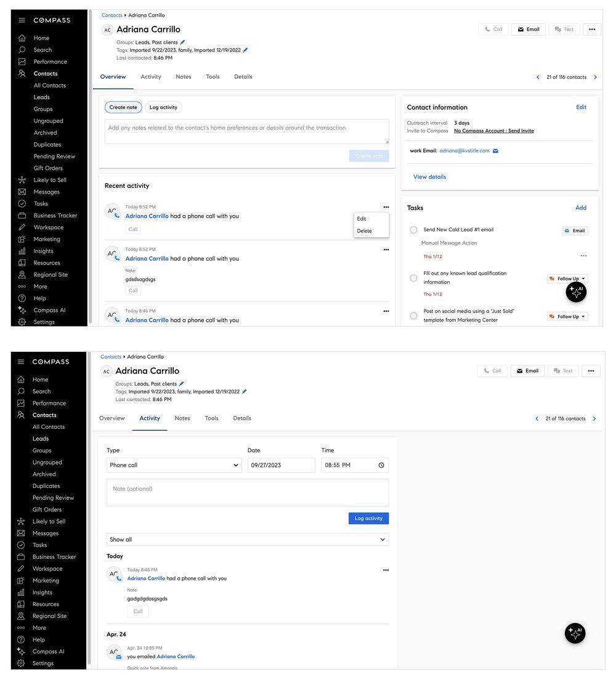This screenshot has width=616, height=679.
Task: Open the Show all filter dropdown
Action: (x=248, y=540)
